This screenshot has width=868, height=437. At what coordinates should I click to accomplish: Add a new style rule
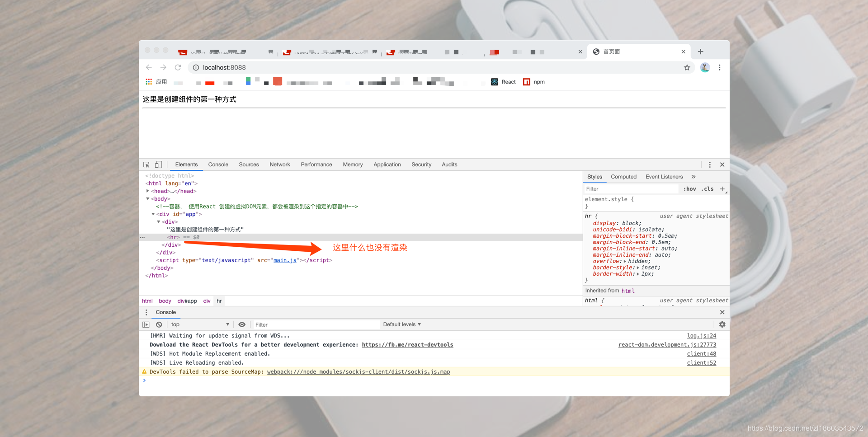tap(722, 189)
